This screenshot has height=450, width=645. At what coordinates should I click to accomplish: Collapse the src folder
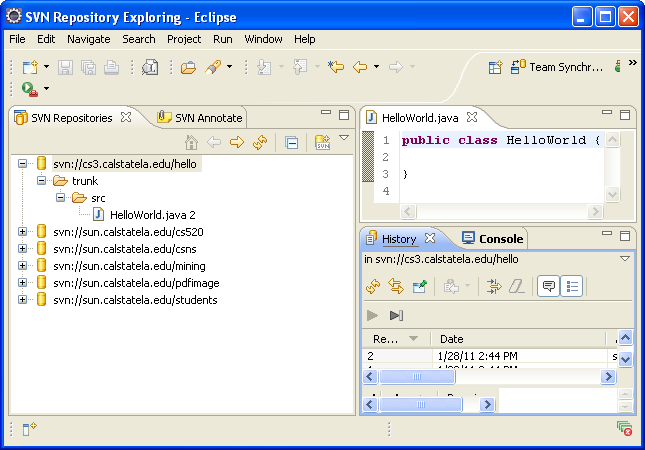[x=60, y=198]
